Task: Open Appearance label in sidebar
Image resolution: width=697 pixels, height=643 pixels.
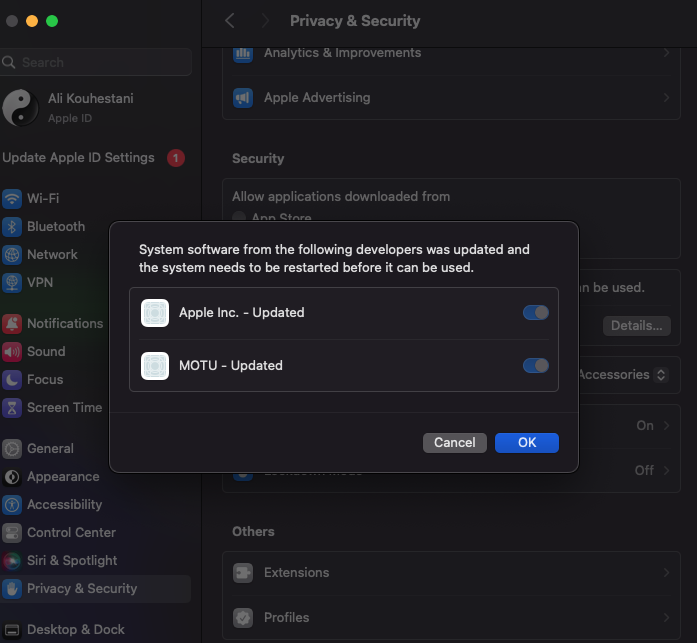Action: [63, 477]
